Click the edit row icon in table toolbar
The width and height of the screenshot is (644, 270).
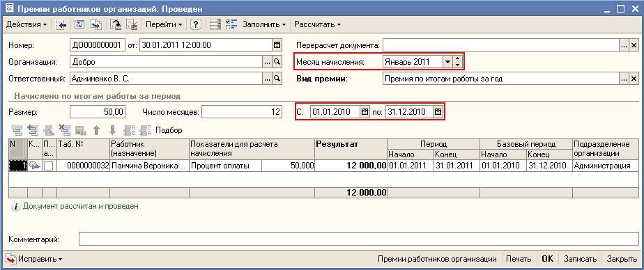(49, 131)
